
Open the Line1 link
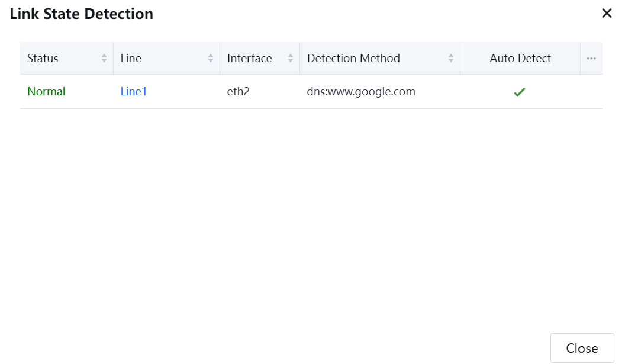click(x=134, y=92)
